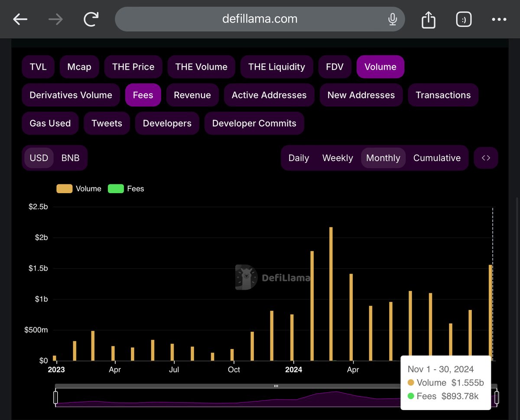
Task: Select the Monthly grouping
Action: coord(383,158)
